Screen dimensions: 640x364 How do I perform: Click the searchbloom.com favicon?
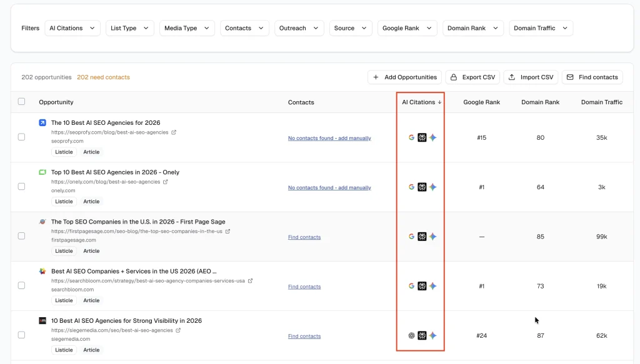pos(42,271)
